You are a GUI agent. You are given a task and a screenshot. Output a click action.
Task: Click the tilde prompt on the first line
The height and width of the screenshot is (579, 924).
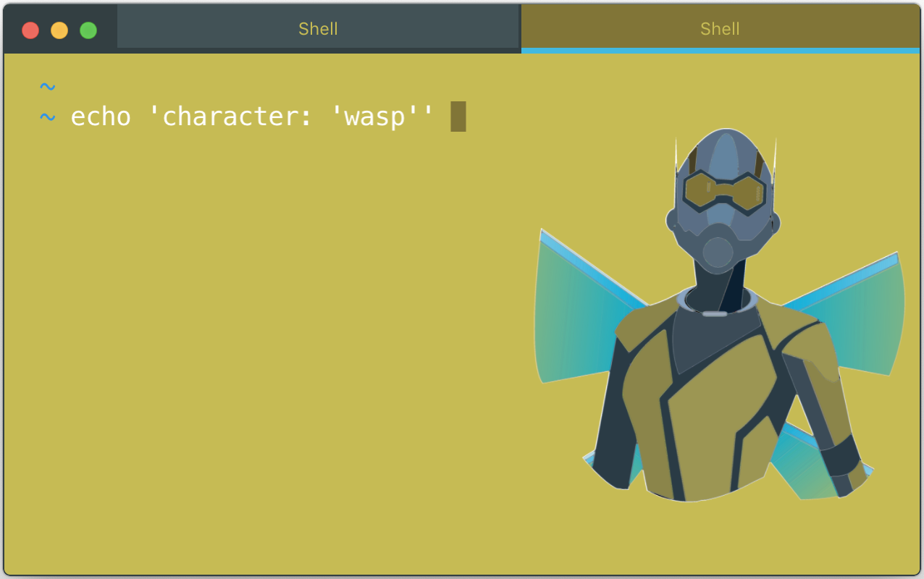click(47, 87)
